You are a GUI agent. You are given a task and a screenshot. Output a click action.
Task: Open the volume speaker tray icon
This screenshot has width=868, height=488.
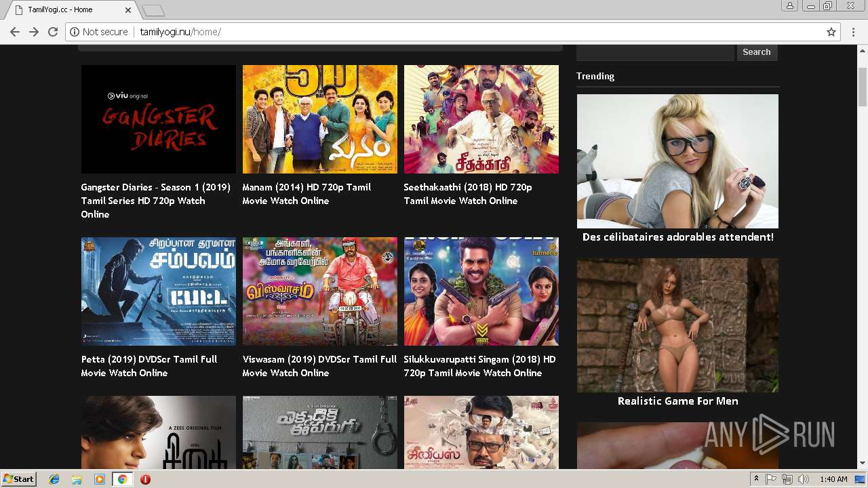pos(804,479)
